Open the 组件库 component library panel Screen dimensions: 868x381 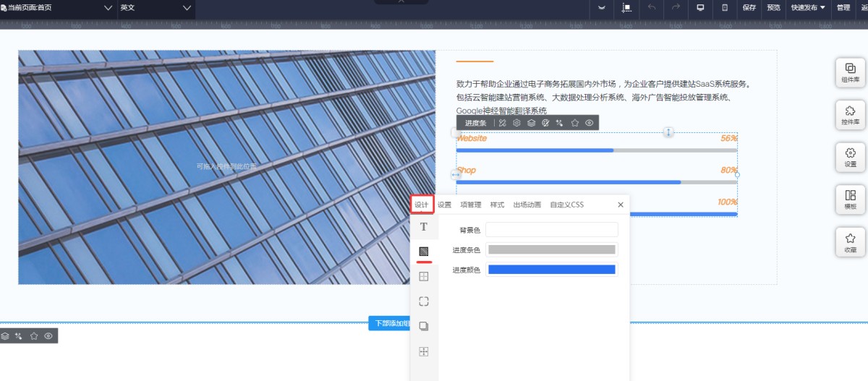coord(850,72)
